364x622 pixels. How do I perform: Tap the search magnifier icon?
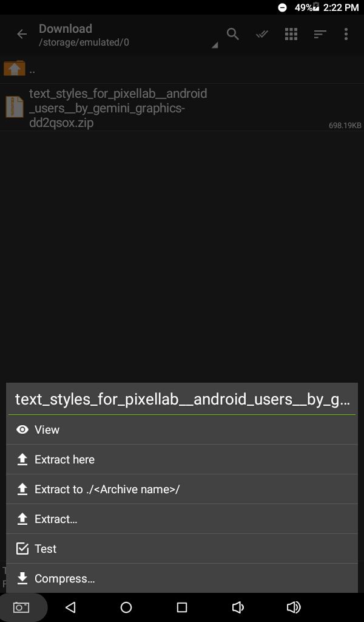(232, 34)
